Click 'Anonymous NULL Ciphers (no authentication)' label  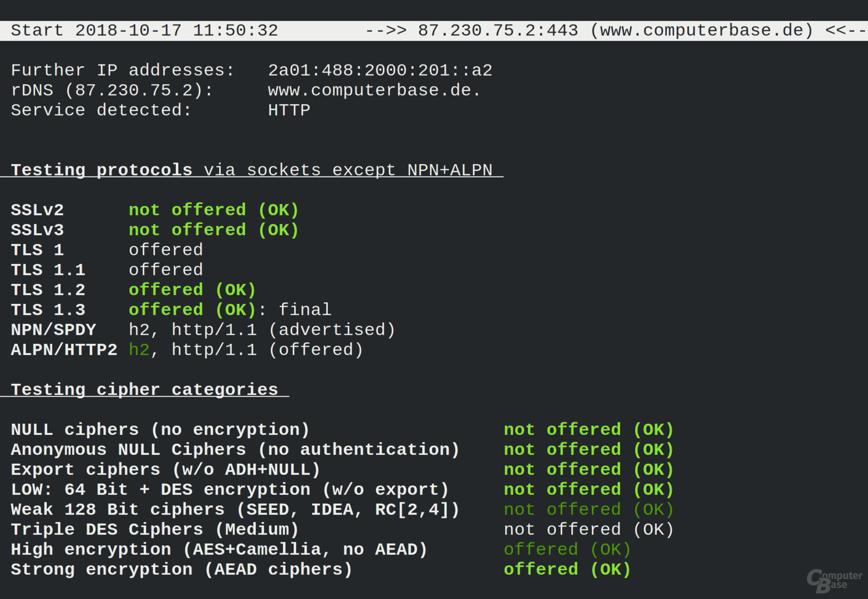click(x=235, y=450)
